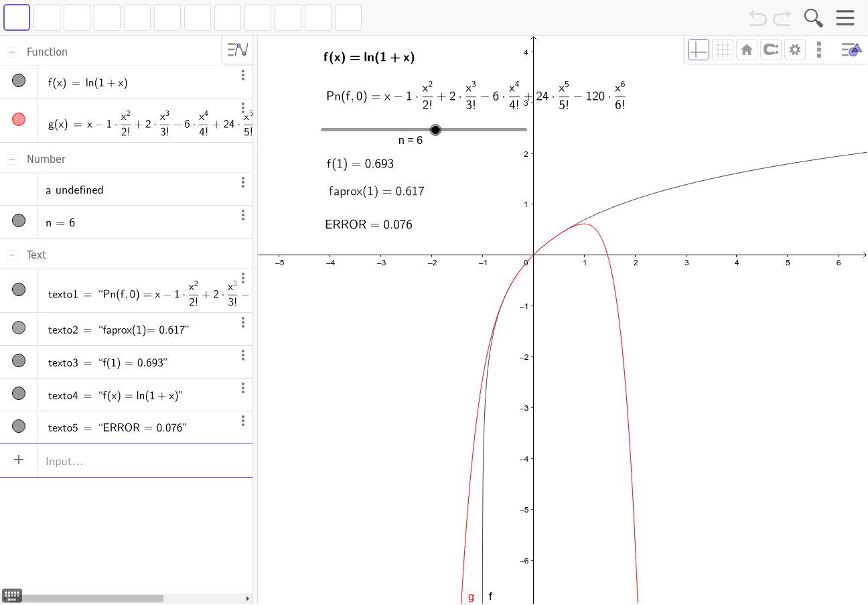Select the Text group header label
This screenshot has width=868, height=605.
coord(36,255)
